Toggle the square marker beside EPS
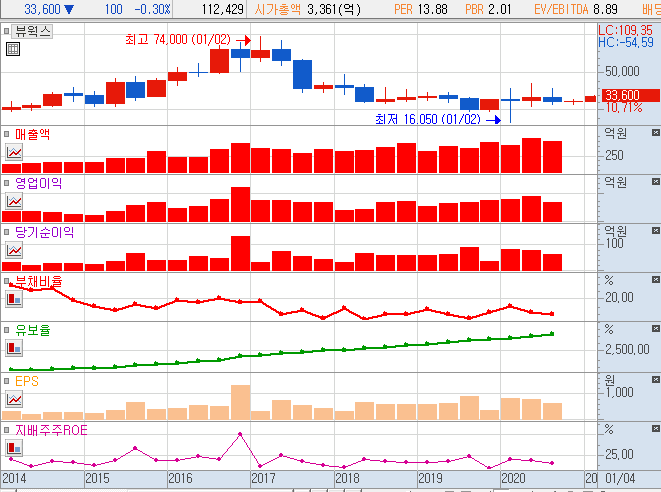Image resolution: width=661 pixels, height=492 pixels. coord(6,381)
